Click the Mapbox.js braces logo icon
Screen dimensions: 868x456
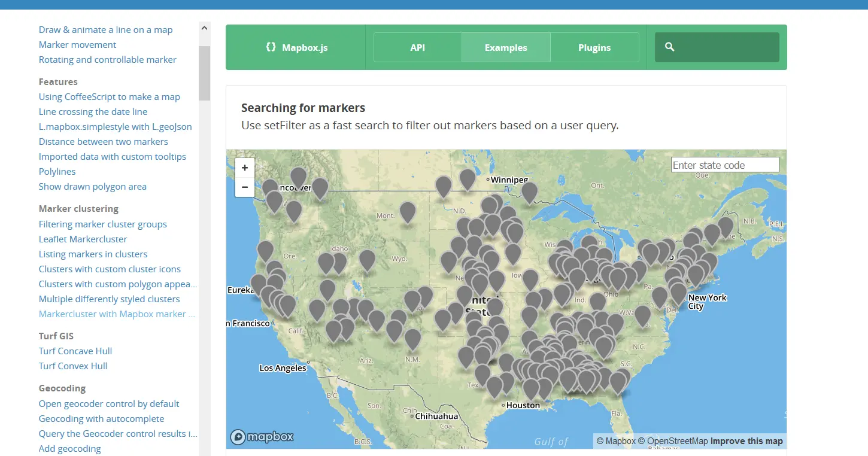[271, 47]
